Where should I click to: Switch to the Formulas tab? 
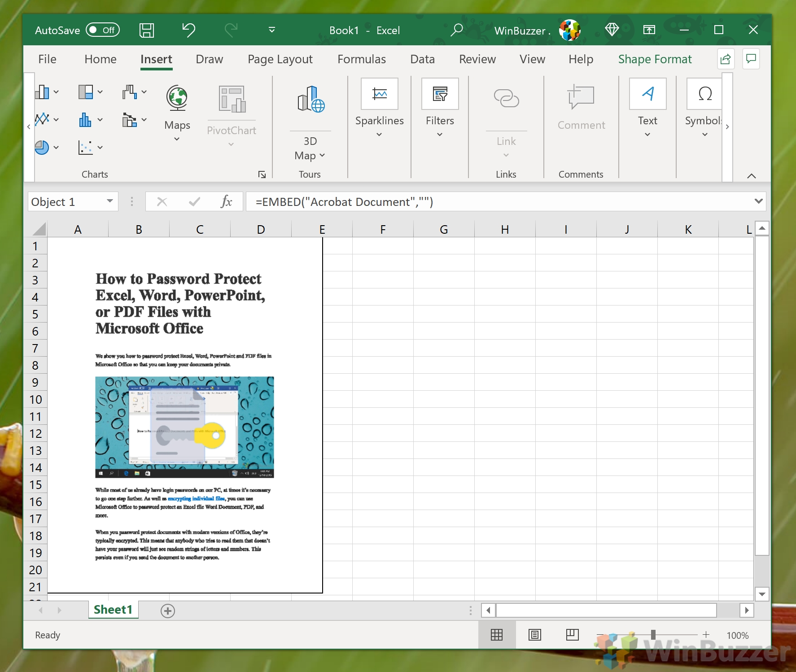tap(362, 59)
